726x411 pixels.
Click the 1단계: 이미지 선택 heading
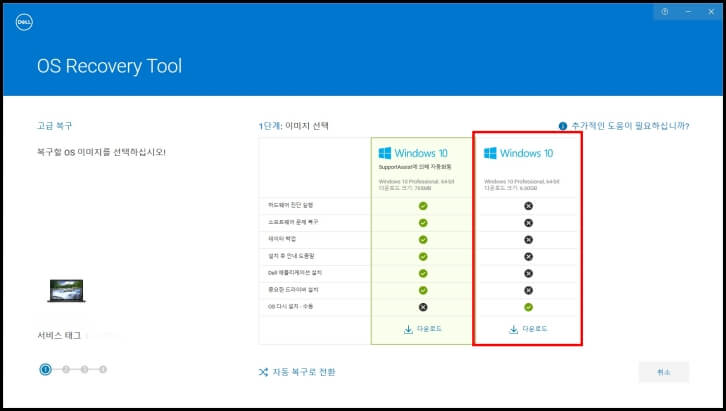tap(294, 126)
